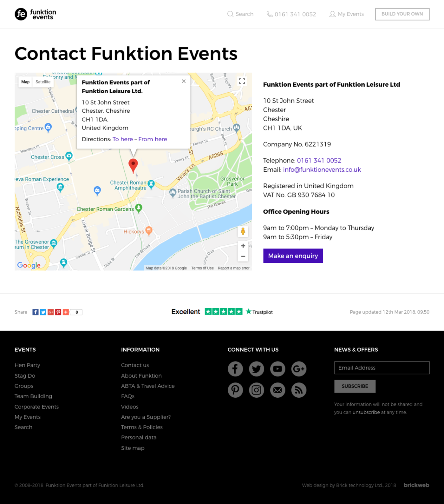The image size is (444, 504).
Task: Share page via Twitter share icon
Action: click(x=43, y=312)
